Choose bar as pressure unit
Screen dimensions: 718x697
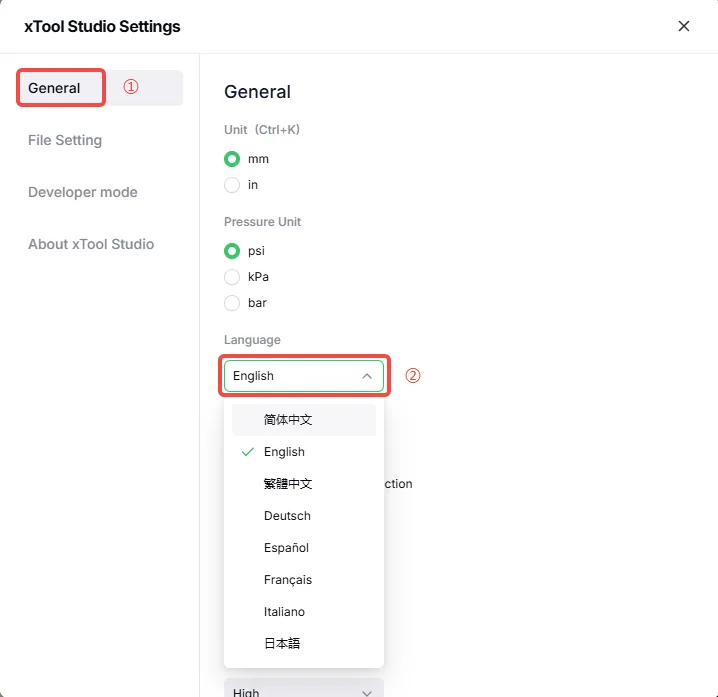pyautogui.click(x=232, y=303)
